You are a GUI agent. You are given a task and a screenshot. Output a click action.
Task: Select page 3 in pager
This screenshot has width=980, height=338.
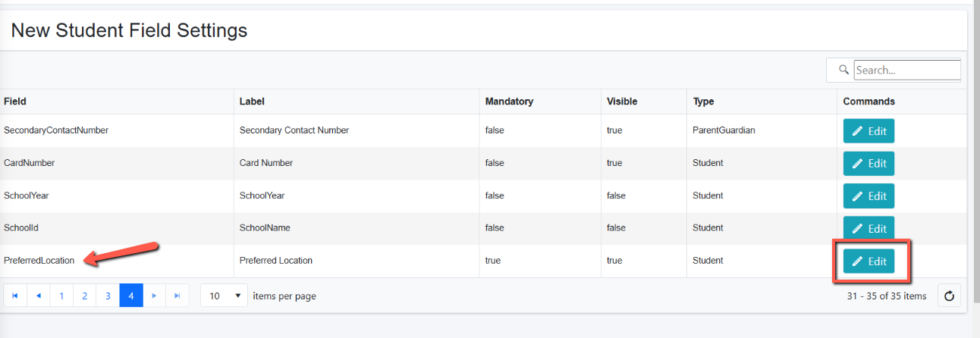coord(108,296)
